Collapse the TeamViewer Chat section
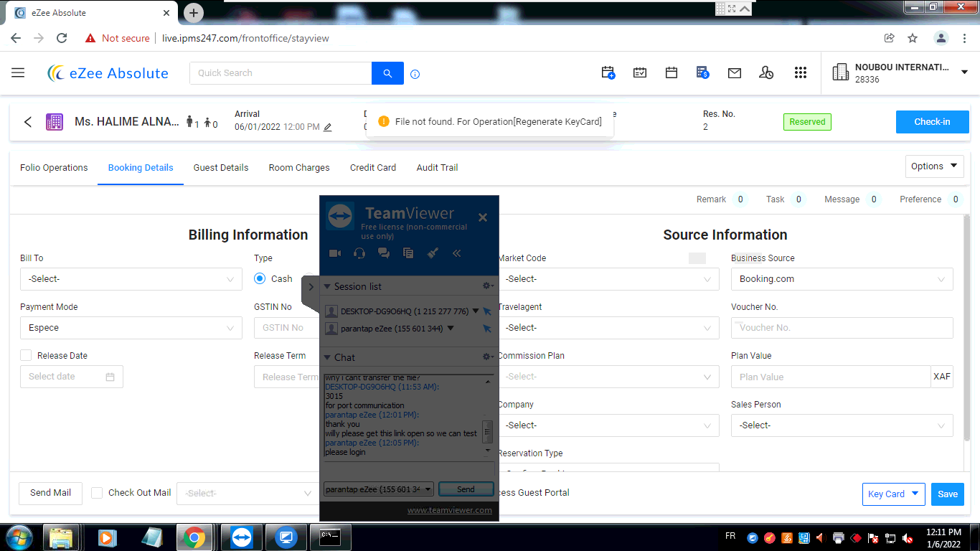This screenshot has width=980, height=551. tap(327, 357)
